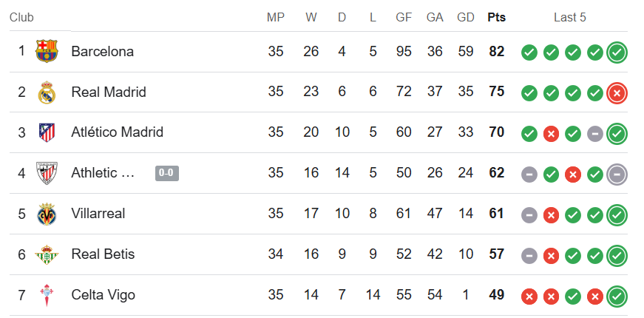This screenshot has height=318, width=644.
Task: Click the Athletic Club crest icon
Action: [x=47, y=173]
